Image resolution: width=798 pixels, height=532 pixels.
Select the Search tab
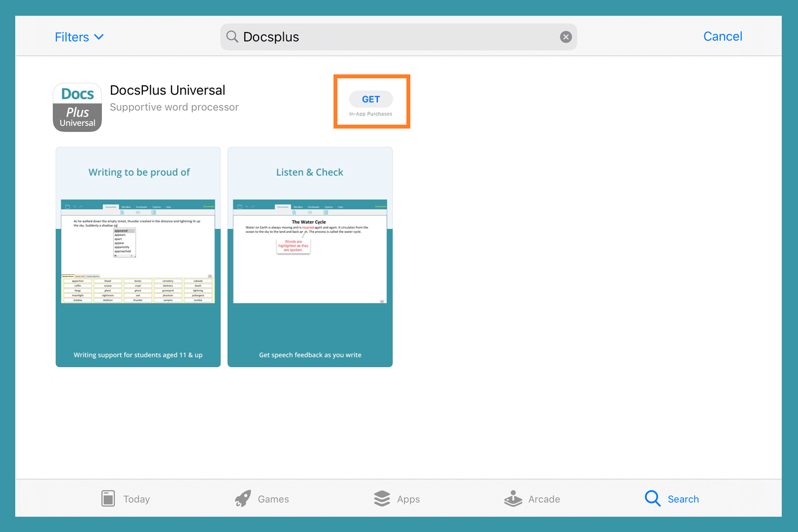click(x=672, y=499)
